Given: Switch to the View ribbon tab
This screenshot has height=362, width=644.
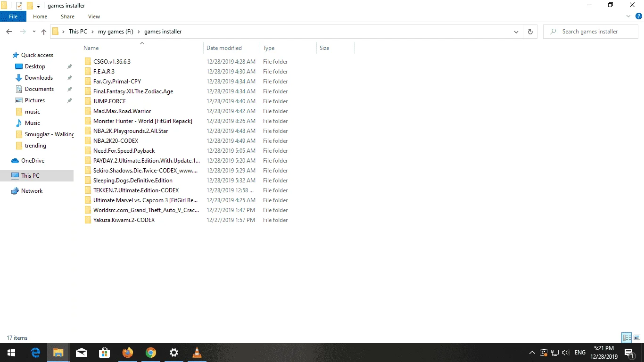Looking at the screenshot, I should click(94, 16).
